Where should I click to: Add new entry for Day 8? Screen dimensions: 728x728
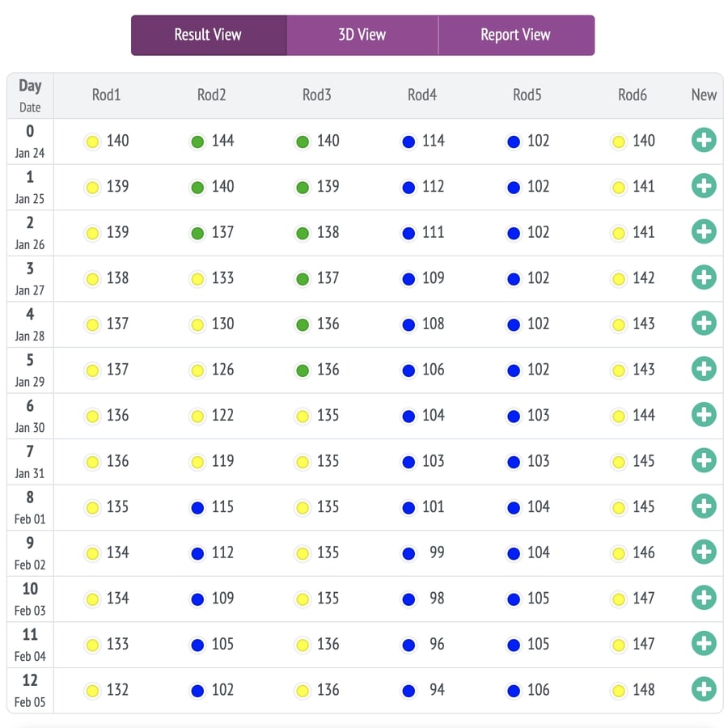704,506
